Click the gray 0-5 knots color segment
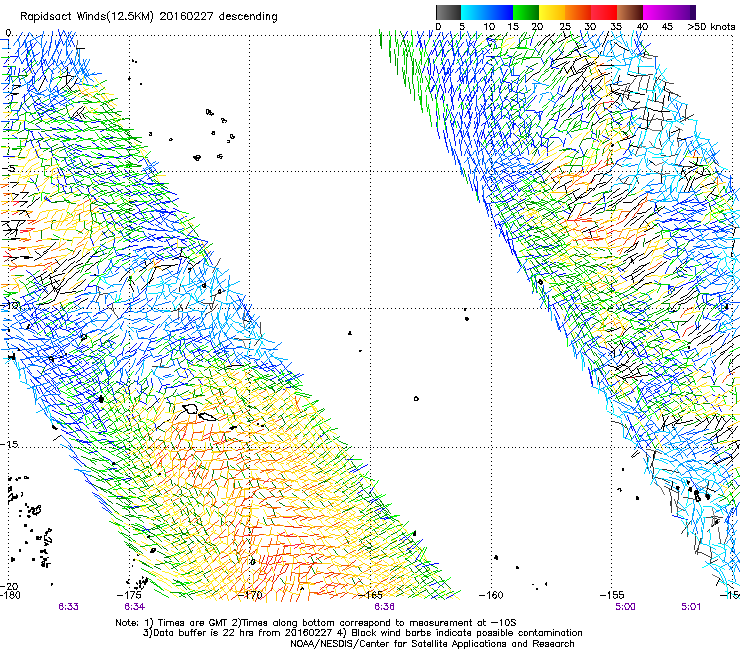The image size is (740, 650). 448,12
